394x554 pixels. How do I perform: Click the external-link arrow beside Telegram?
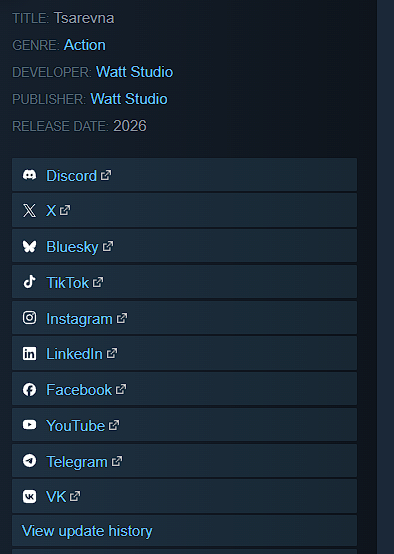(117, 461)
